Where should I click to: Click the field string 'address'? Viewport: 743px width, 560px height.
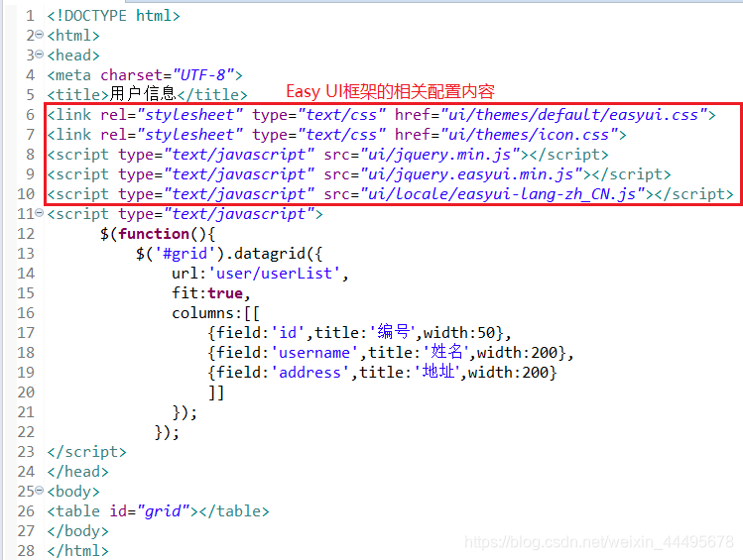pos(310,373)
